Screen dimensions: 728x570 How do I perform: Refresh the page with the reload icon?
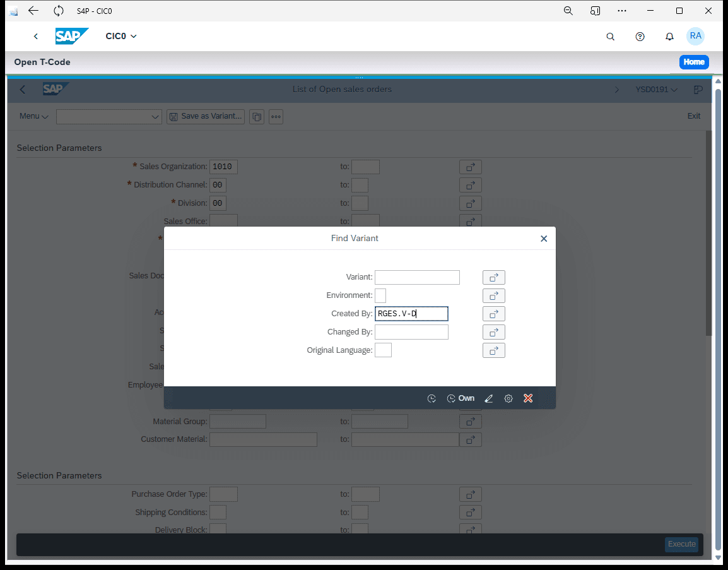pos(59,11)
